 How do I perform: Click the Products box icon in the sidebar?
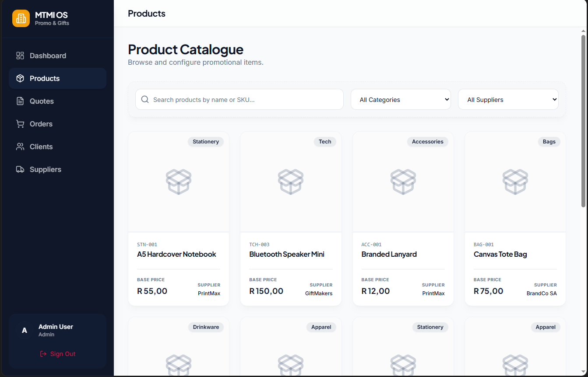(x=20, y=78)
